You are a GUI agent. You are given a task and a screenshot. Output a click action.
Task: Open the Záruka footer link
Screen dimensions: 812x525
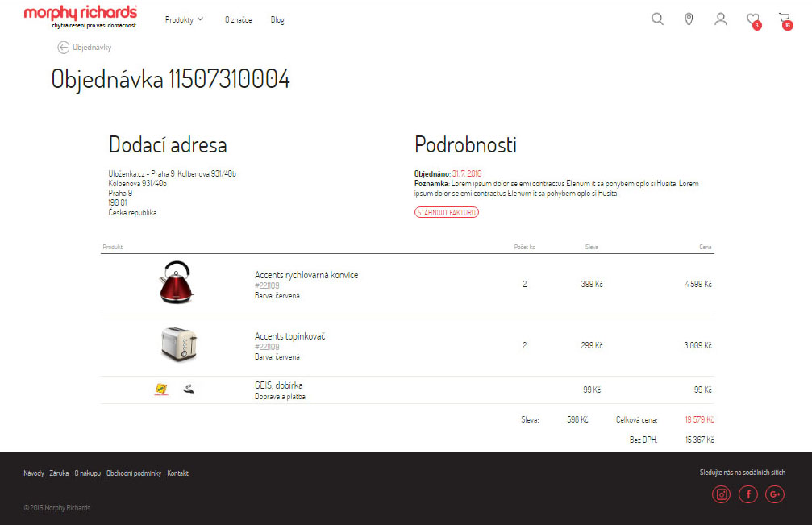(59, 473)
